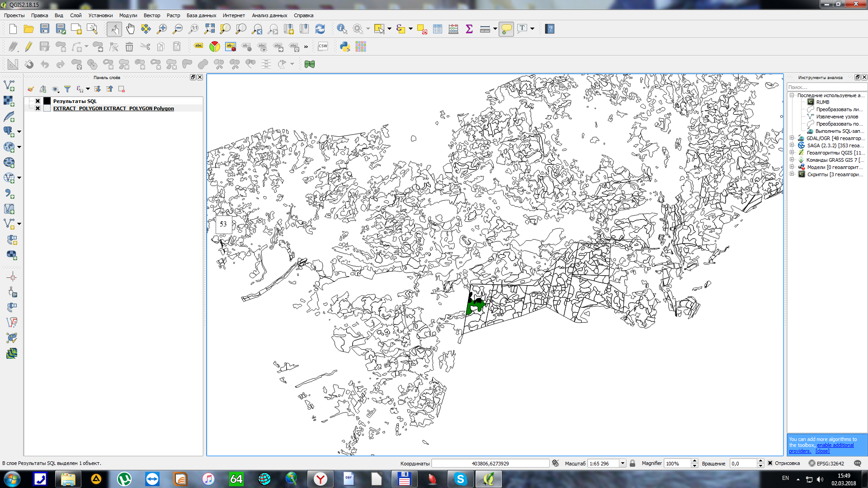Click enable additional providers link
Viewport: 868px width, 488px height.
[x=835, y=445]
